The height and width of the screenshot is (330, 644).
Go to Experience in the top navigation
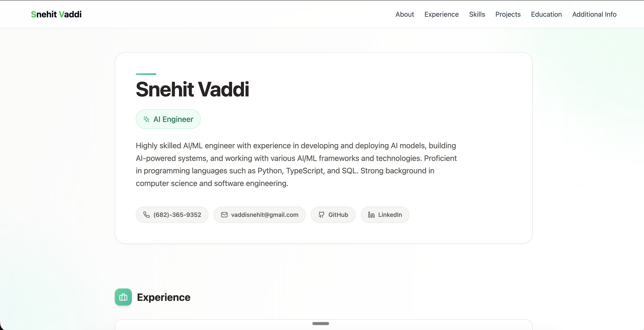pos(441,14)
